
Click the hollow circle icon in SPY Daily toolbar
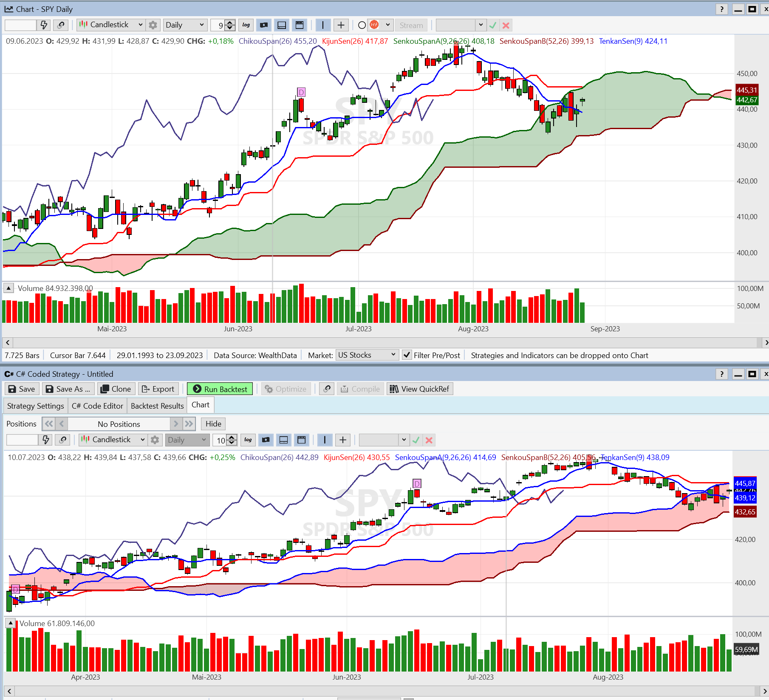point(362,25)
